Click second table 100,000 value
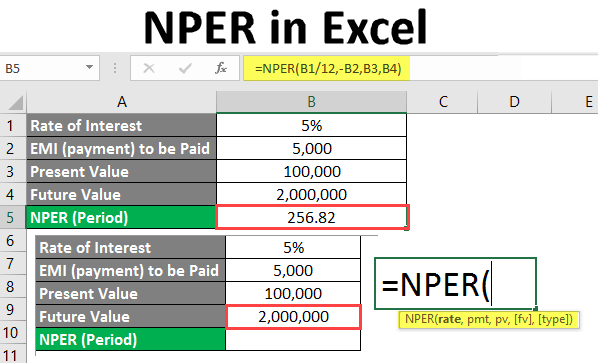The height and width of the screenshot is (363, 598). pyautogui.click(x=293, y=294)
